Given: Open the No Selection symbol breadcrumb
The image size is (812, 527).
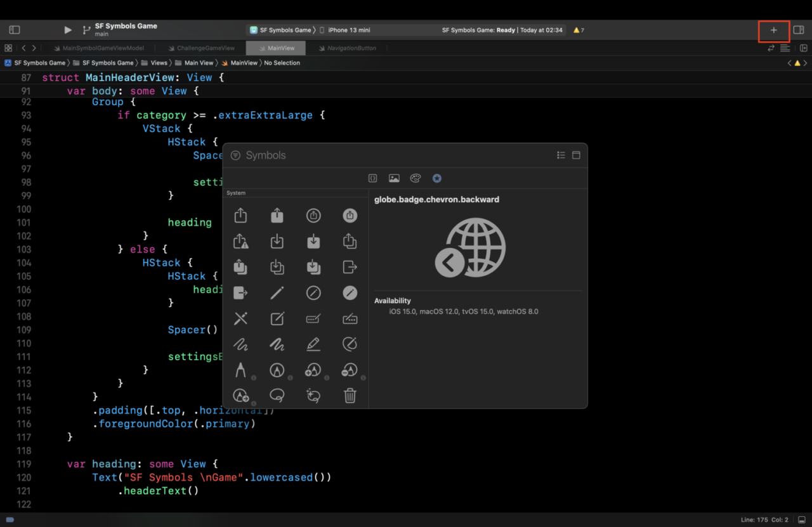Looking at the screenshot, I should click(282, 63).
